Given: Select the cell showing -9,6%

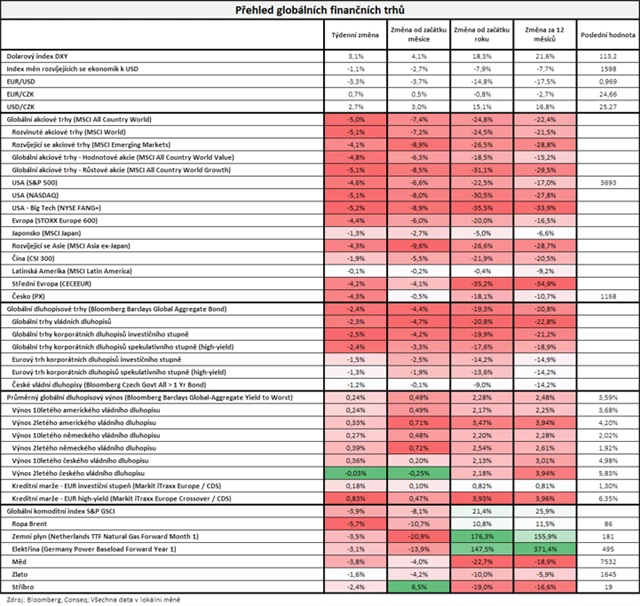Looking at the screenshot, I should tap(416, 245).
